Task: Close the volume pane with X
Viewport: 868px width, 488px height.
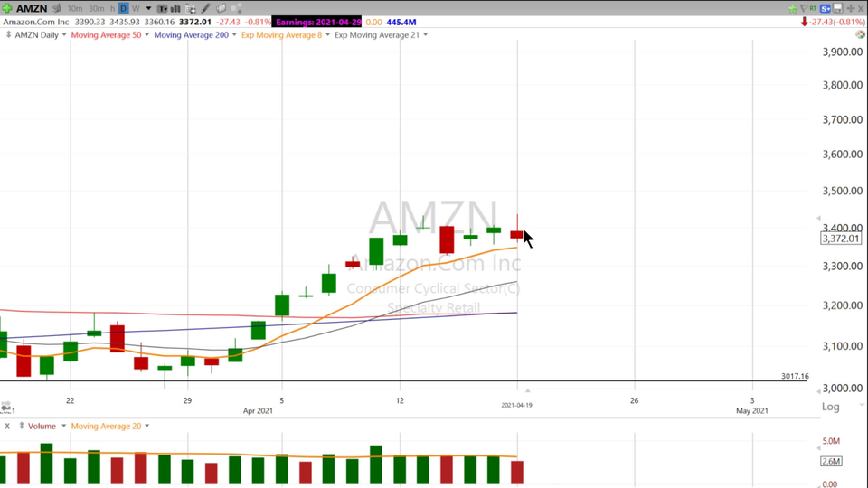Action: [x=7, y=426]
